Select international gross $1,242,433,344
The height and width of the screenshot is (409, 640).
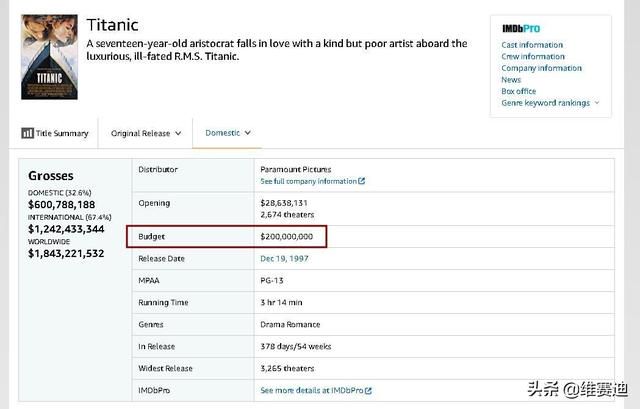click(x=66, y=229)
